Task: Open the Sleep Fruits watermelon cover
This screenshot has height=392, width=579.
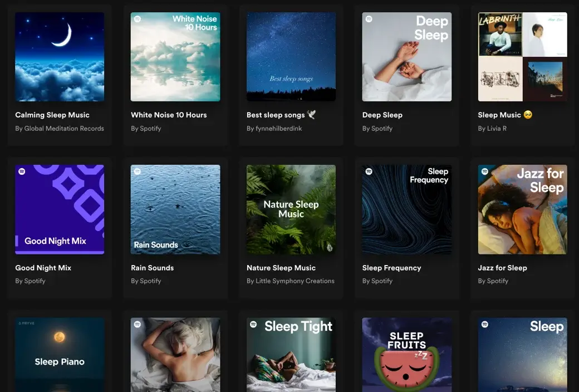Action: pyautogui.click(x=407, y=355)
